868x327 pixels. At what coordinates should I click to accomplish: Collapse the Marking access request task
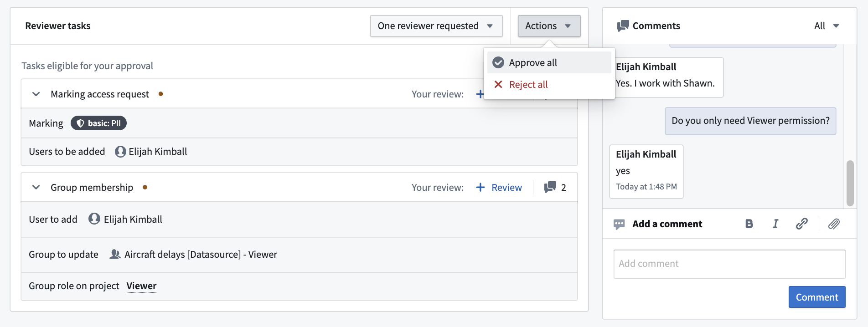36,94
